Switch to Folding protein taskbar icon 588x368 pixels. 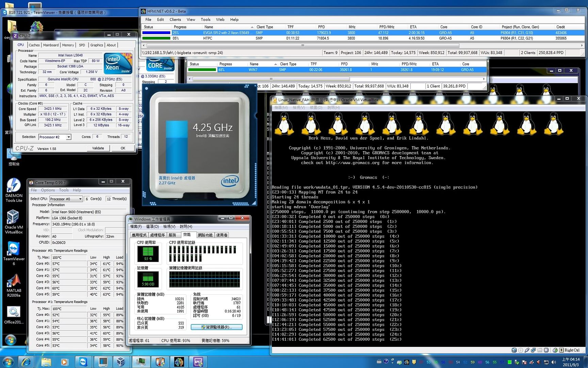(x=179, y=362)
